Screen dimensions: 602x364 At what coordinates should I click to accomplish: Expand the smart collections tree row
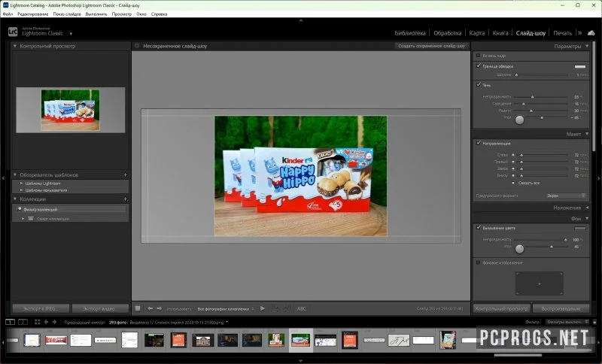click(x=23, y=219)
